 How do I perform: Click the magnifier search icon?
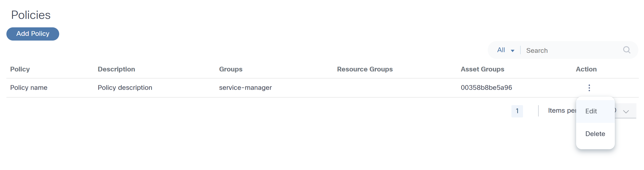pyautogui.click(x=626, y=50)
